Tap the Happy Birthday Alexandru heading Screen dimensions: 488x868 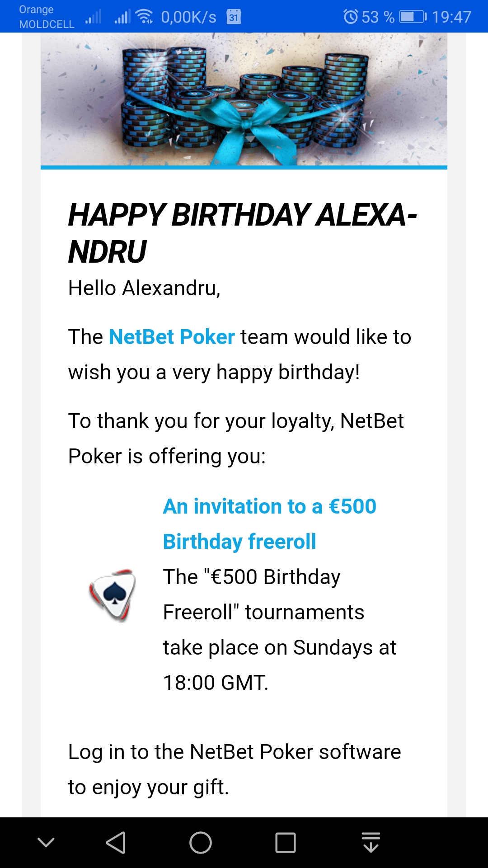click(x=243, y=233)
